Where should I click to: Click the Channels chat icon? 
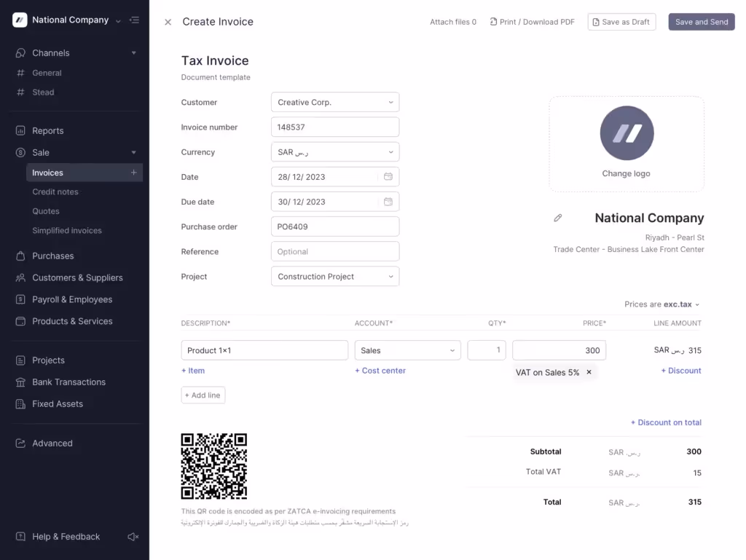coord(20,52)
